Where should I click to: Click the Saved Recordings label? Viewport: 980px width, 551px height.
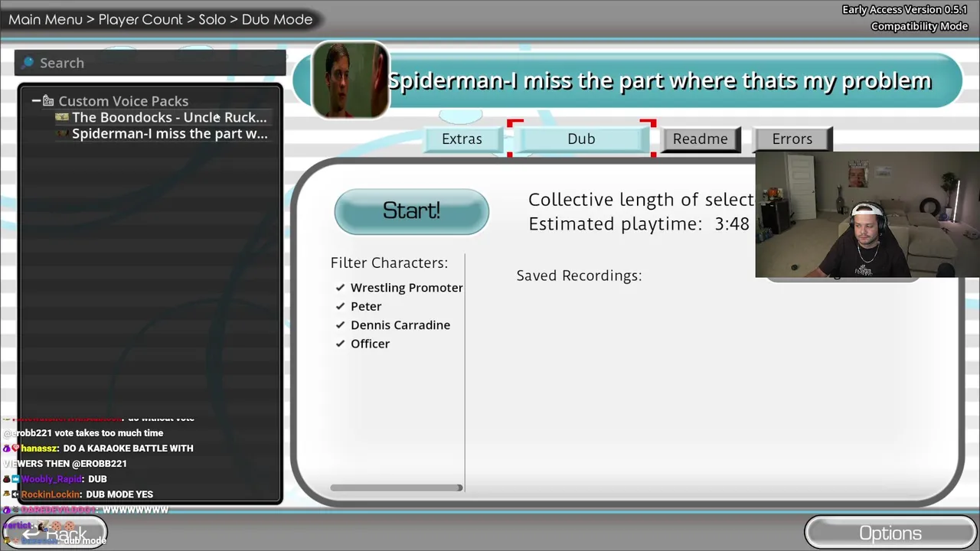pyautogui.click(x=579, y=275)
